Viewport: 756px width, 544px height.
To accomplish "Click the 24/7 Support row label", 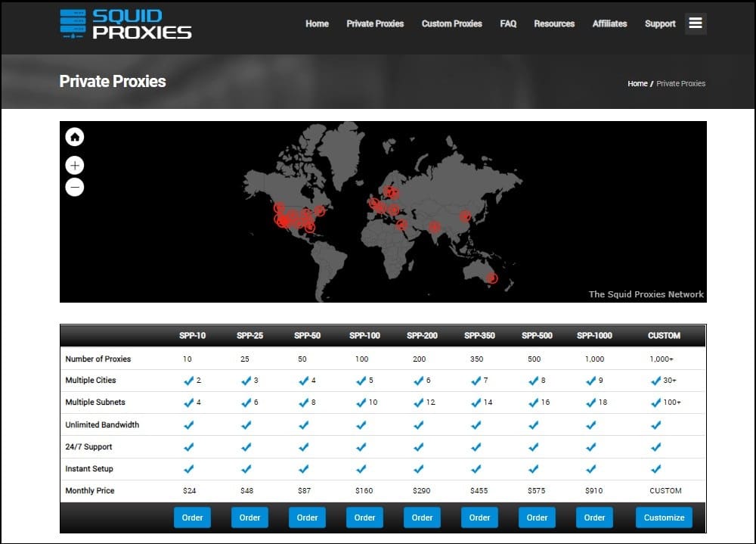I will [88, 447].
